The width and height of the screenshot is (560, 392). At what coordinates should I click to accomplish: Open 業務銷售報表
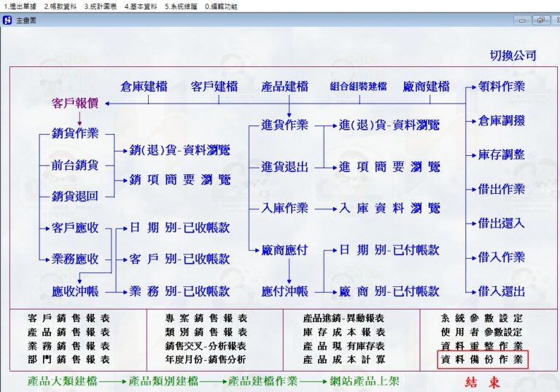(x=69, y=346)
